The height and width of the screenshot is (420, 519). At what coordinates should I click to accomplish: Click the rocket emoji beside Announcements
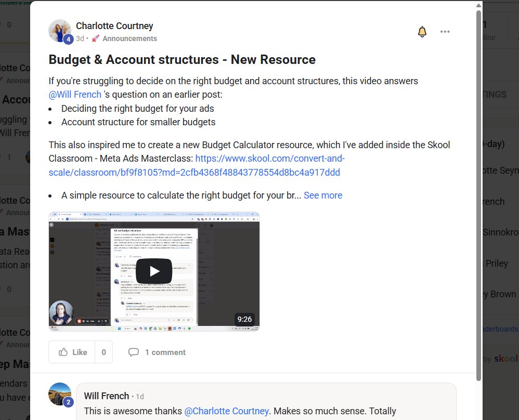click(x=96, y=38)
